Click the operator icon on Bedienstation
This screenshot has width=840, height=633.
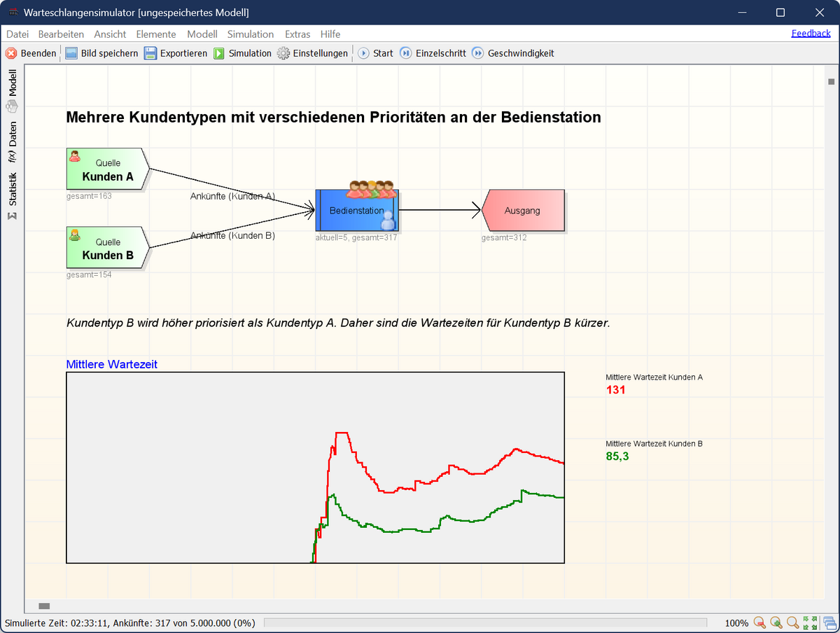(x=388, y=221)
